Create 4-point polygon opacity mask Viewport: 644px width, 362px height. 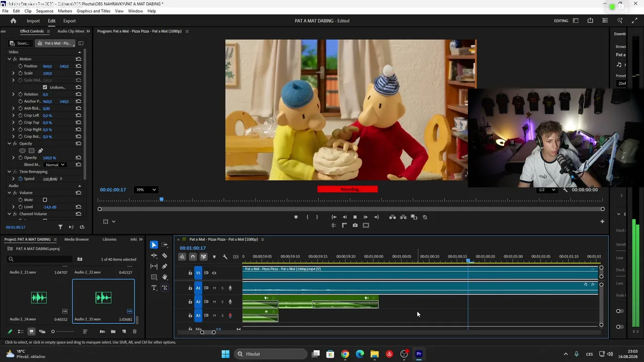pos(31,151)
